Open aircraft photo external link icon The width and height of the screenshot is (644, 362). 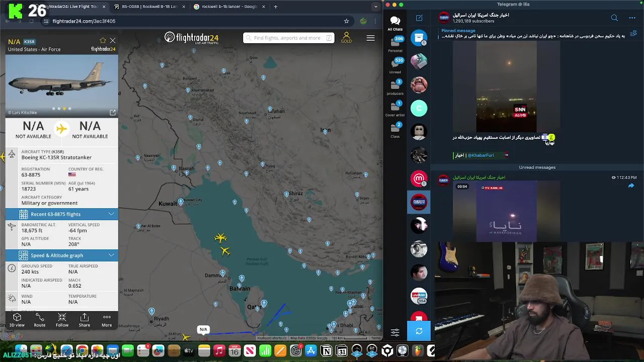[113, 113]
